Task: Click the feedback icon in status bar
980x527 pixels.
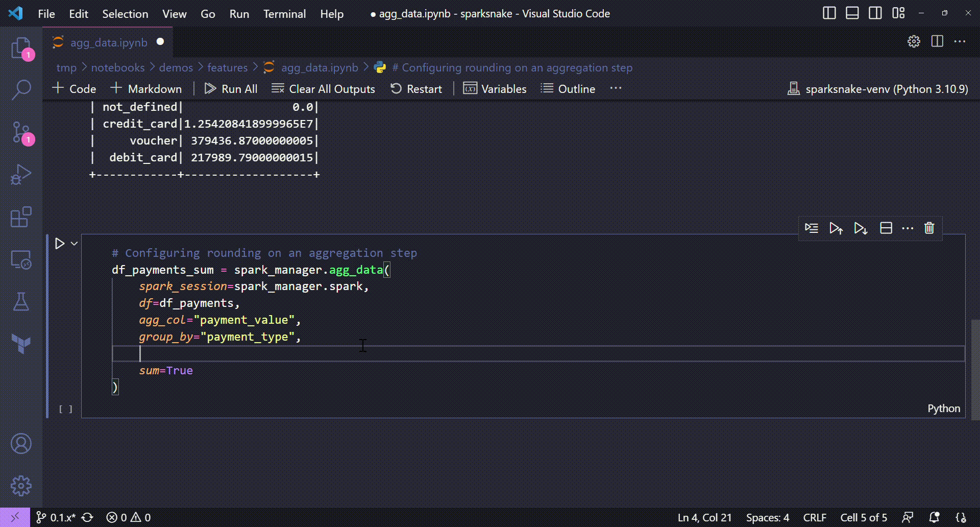Action: 908,517
